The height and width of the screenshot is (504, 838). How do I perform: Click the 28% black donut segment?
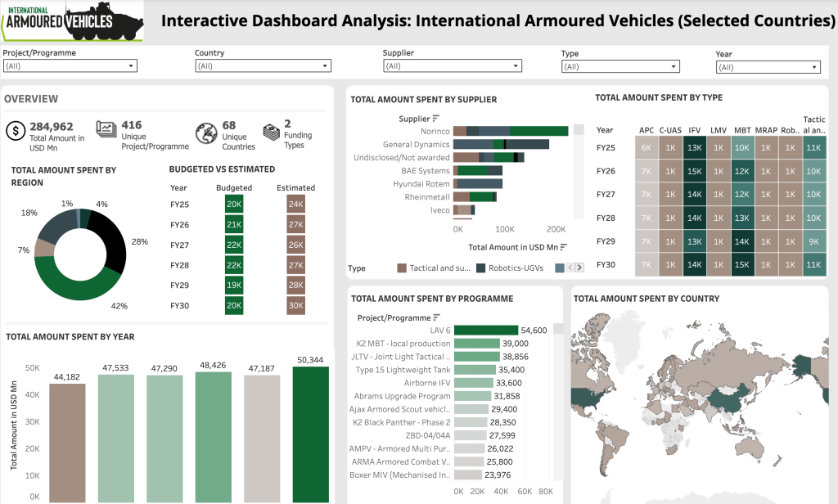tap(113, 242)
